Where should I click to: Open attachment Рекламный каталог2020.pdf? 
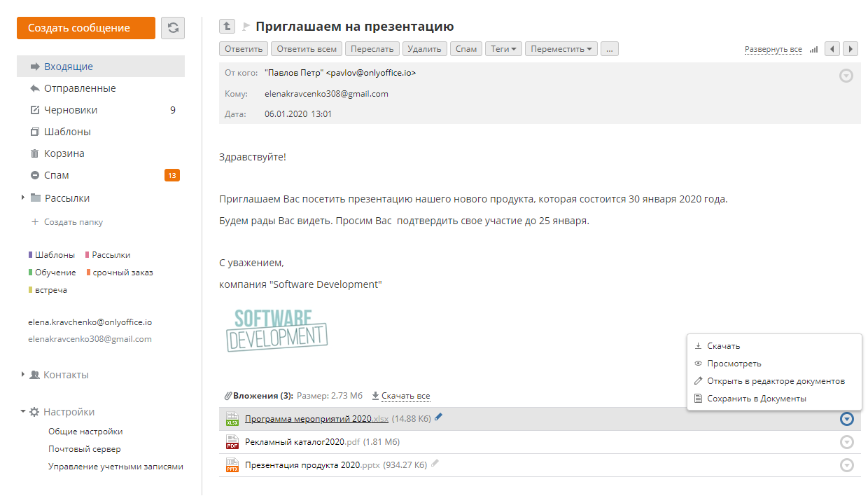(302, 442)
